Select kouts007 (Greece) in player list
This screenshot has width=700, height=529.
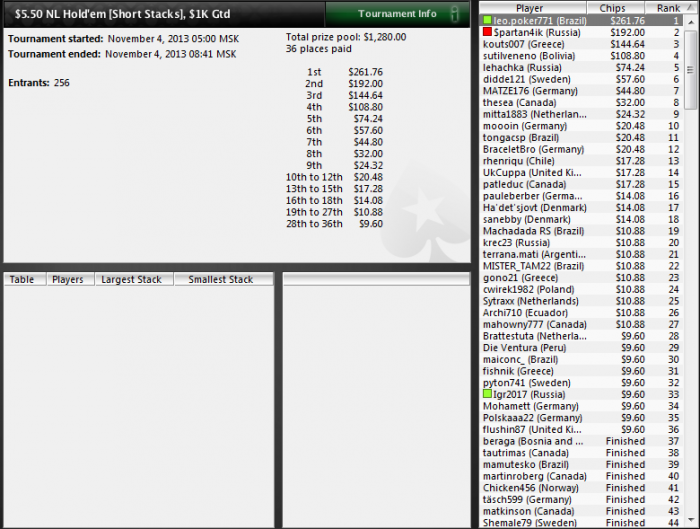(581, 44)
